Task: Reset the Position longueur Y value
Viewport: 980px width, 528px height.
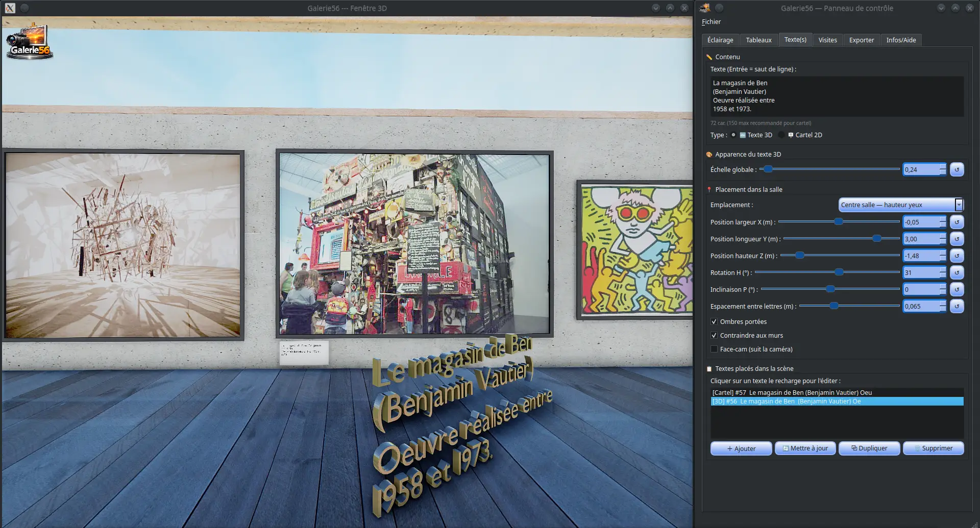Action: pos(957,239)
